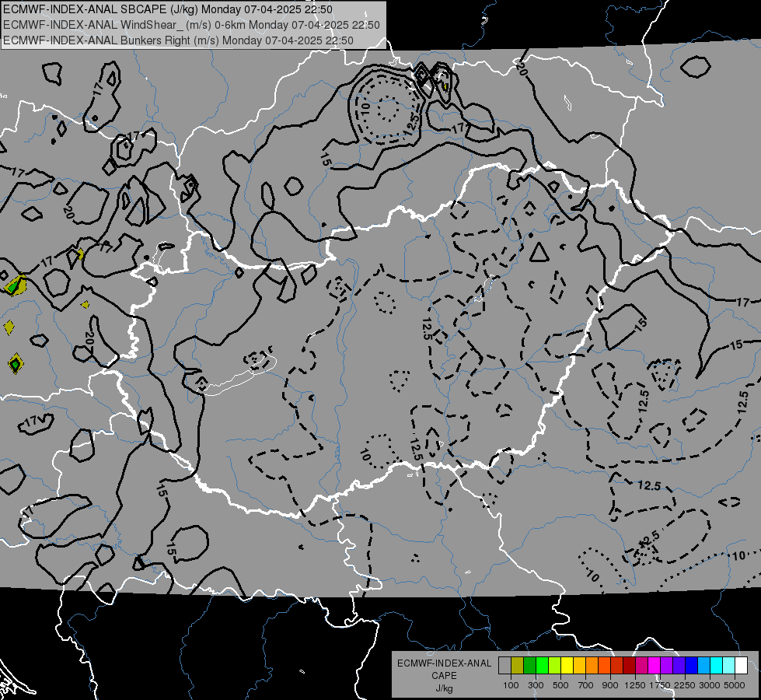Pick the pure yellow legend swatch
Image resolution: width=761 pixels, height=700 pixels.
567,666
